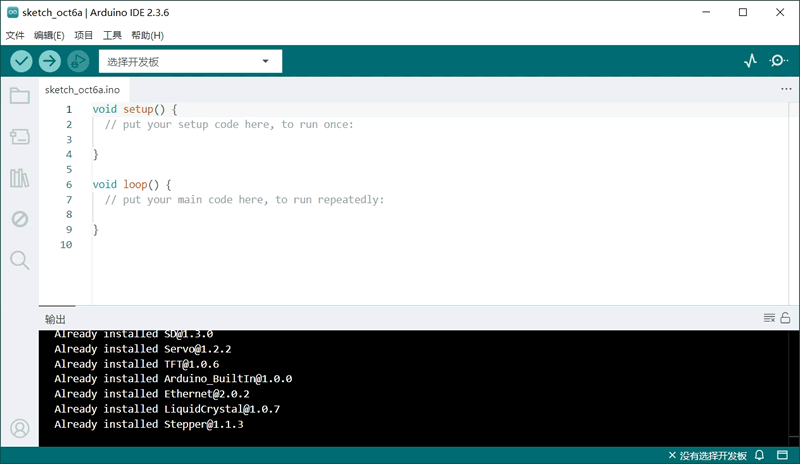Click the Upload arrow button
The width and height of the screenshot is (800, 464).
click(49, 61)
